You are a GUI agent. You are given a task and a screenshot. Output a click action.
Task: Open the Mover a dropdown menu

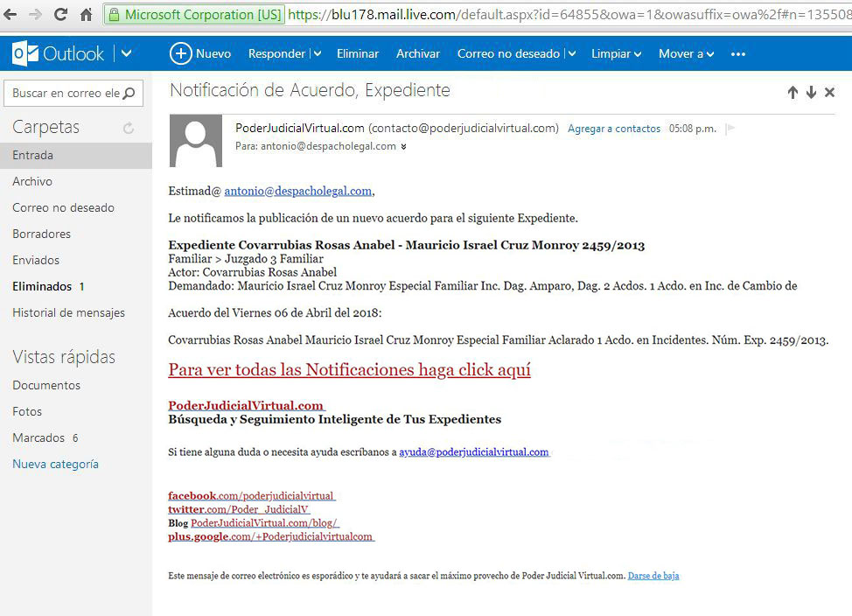[686, 53]
